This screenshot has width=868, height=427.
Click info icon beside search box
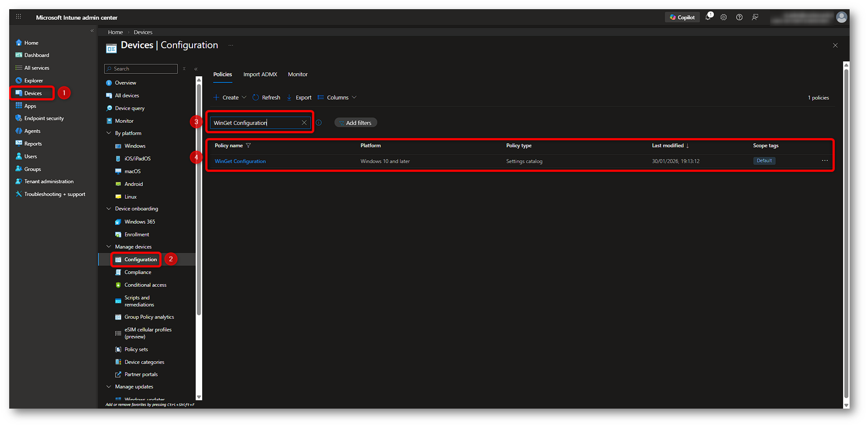click(x=319, y=123)
